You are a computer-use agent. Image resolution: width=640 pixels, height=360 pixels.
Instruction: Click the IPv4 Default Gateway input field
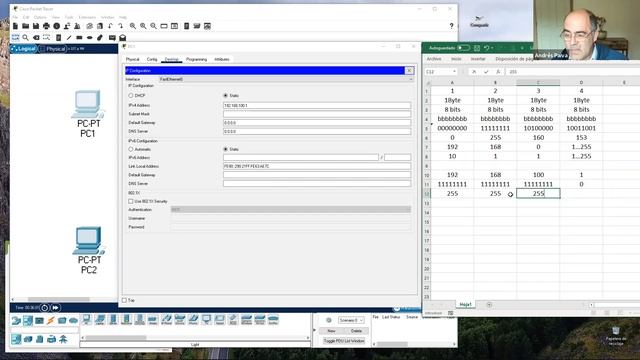pyautogui.click(x=317, y=123)
